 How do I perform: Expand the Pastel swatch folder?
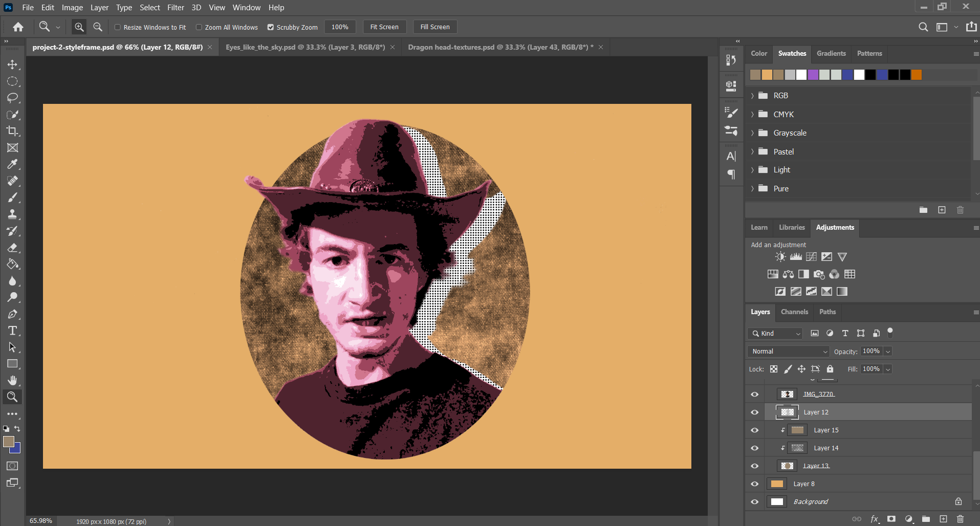point(752,151)
